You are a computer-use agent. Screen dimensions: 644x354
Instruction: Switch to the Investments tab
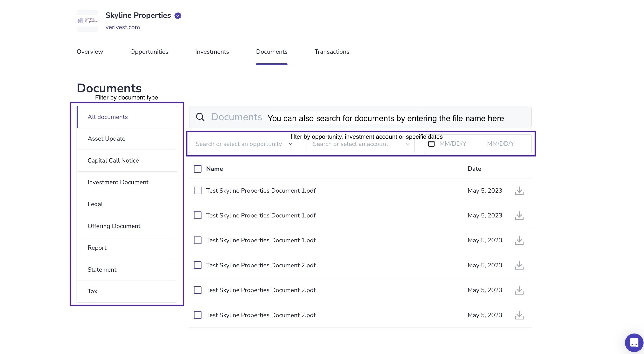tap(212, 52)
